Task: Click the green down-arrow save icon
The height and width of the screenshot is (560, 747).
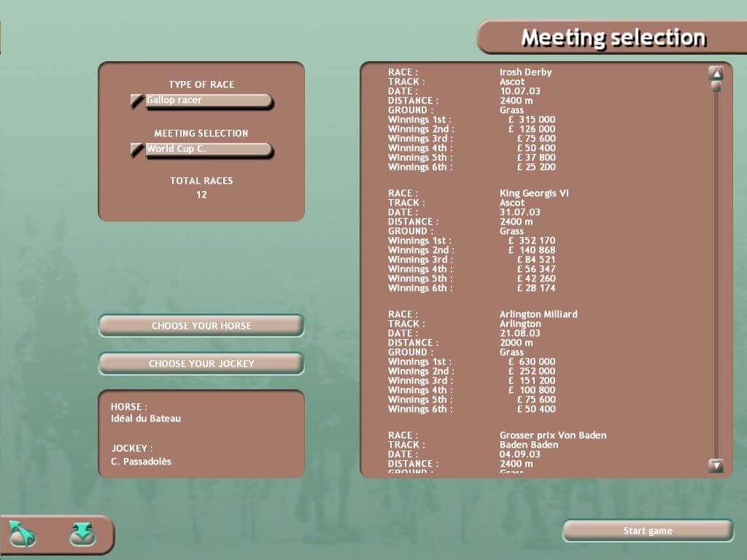Action: click(82, 534)
